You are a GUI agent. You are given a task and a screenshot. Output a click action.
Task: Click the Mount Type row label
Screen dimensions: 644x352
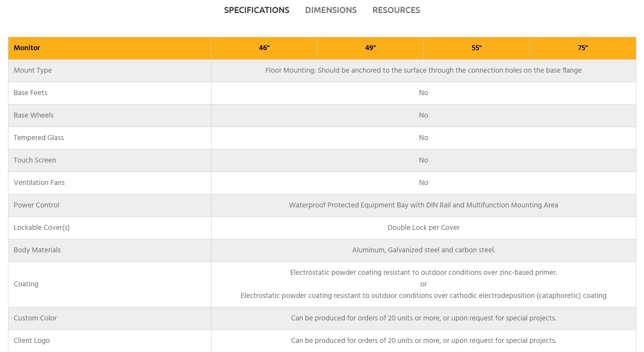[33, 71]
